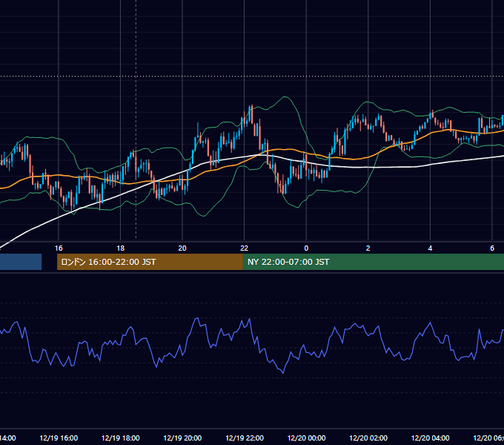Click the ロンドン 16:00-22:00 JST session bar

click(150, 262)
